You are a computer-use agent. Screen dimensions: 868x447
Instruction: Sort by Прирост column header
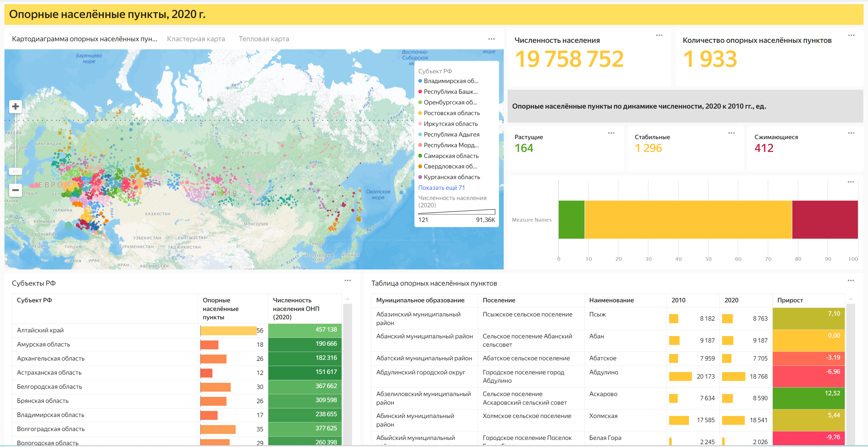click(x=808, y=300)
